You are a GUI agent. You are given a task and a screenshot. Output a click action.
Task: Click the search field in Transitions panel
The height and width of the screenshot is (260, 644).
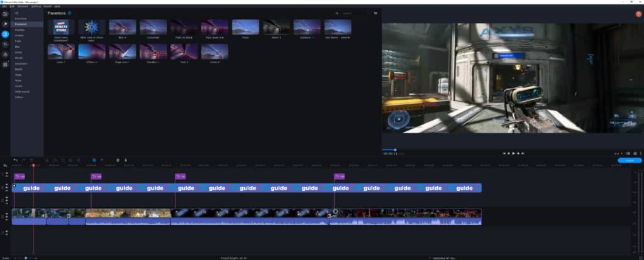tap(355, 13)
